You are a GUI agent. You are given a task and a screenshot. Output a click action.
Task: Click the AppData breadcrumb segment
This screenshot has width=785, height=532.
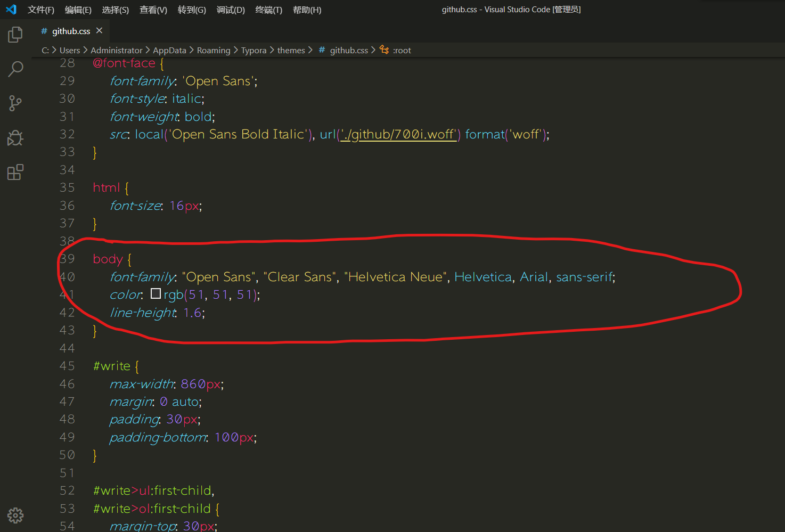(170, 50)
